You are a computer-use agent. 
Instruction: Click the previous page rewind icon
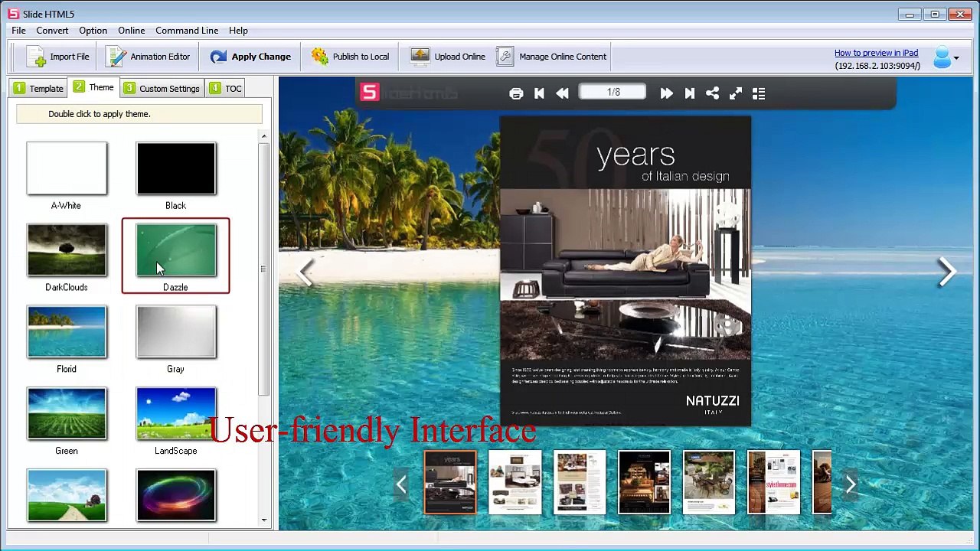pyautogui.click(x=562, y=93)
